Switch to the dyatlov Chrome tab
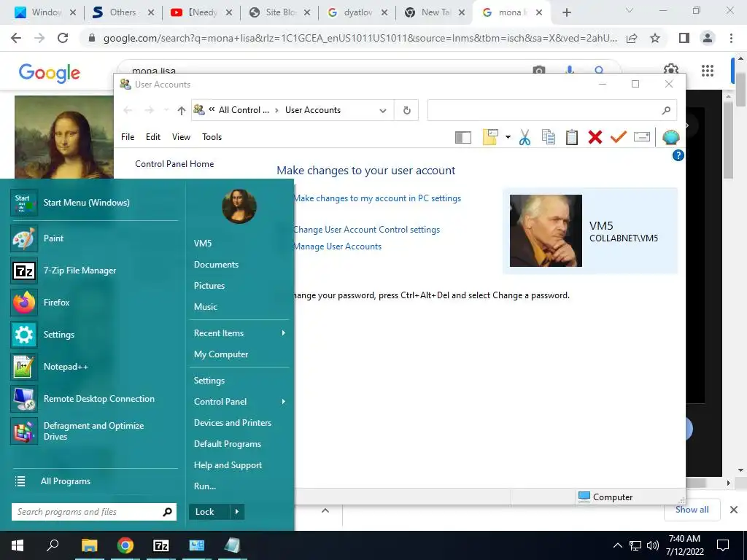The height and width of the screenshot is (560, 747). point(356,12)
